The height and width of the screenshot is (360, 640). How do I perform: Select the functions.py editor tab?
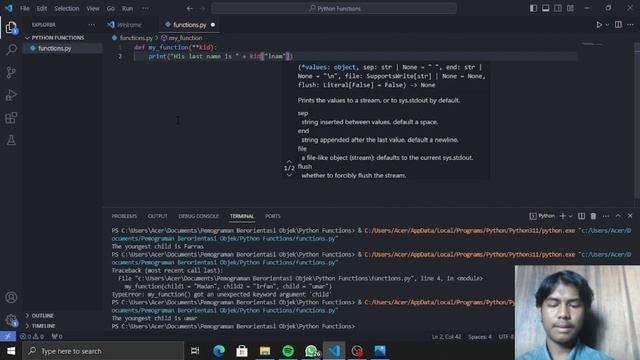[x=189, y=25]
